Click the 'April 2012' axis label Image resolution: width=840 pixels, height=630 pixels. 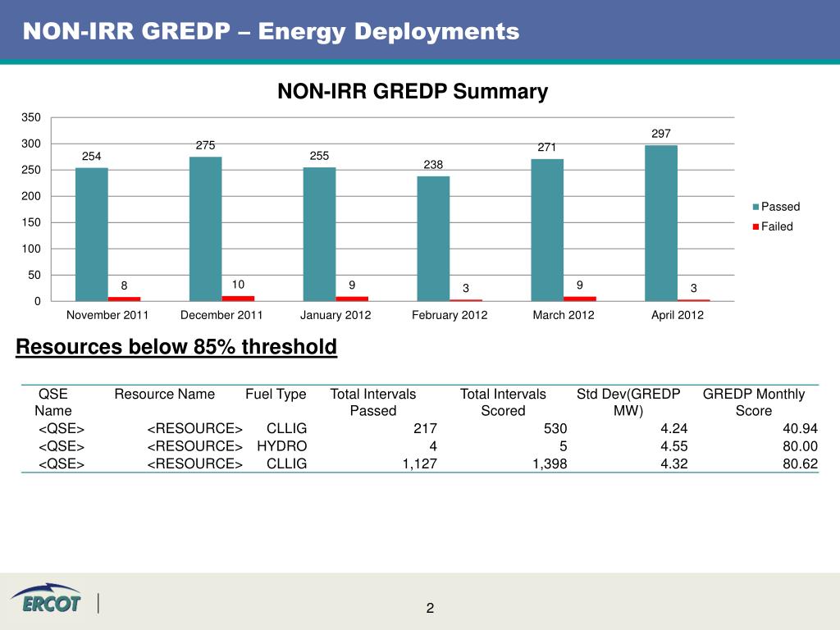tap(677, 315)
